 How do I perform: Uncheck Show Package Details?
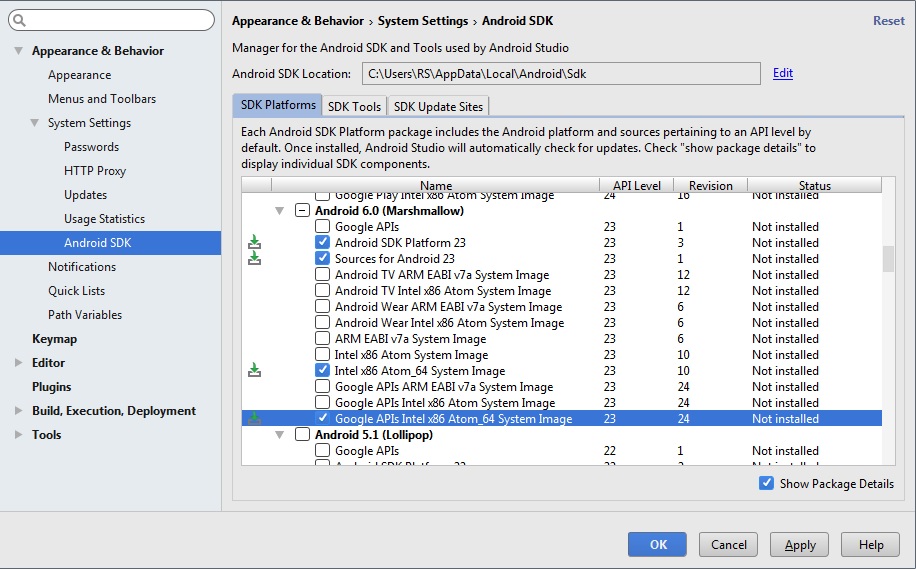point(766,483)
